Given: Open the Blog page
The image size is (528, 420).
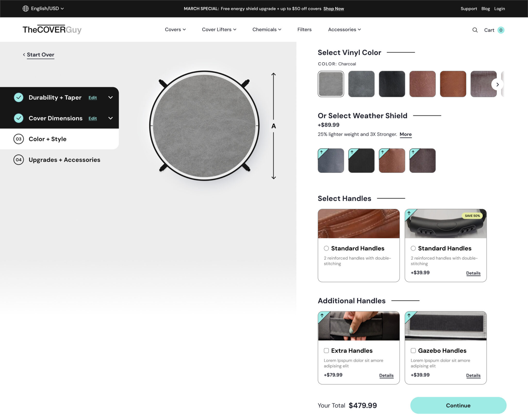Looking at the screenshot, I should (485, 9).
